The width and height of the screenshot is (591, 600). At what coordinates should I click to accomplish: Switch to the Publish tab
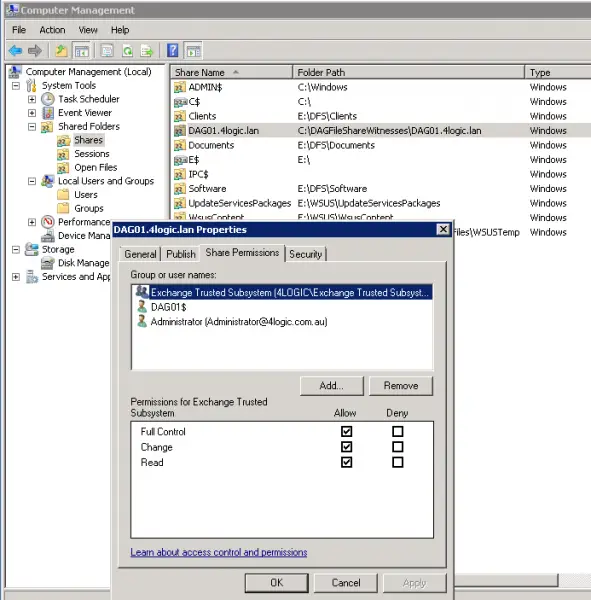pyautogui.click(x=181, y=254)
